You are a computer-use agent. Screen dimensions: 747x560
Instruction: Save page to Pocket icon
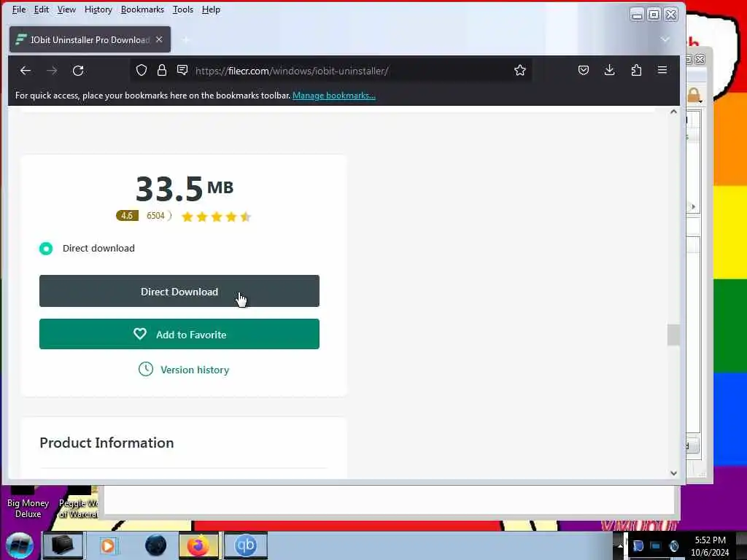click(584, 71)
